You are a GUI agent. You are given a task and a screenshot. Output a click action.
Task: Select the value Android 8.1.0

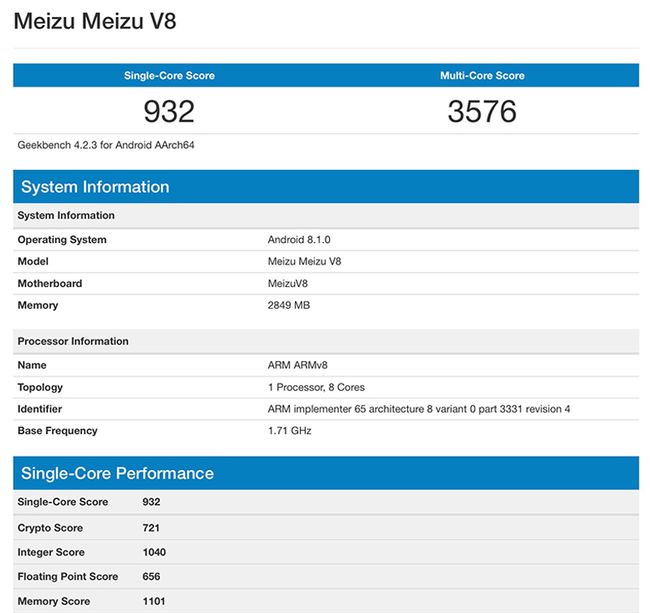point(299,240)
